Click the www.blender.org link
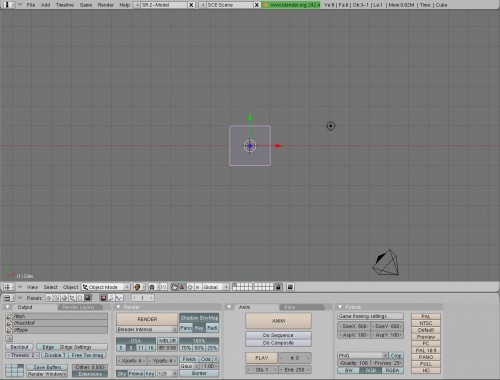The width and height of the screenshot is (500, 380). point(291,5)
